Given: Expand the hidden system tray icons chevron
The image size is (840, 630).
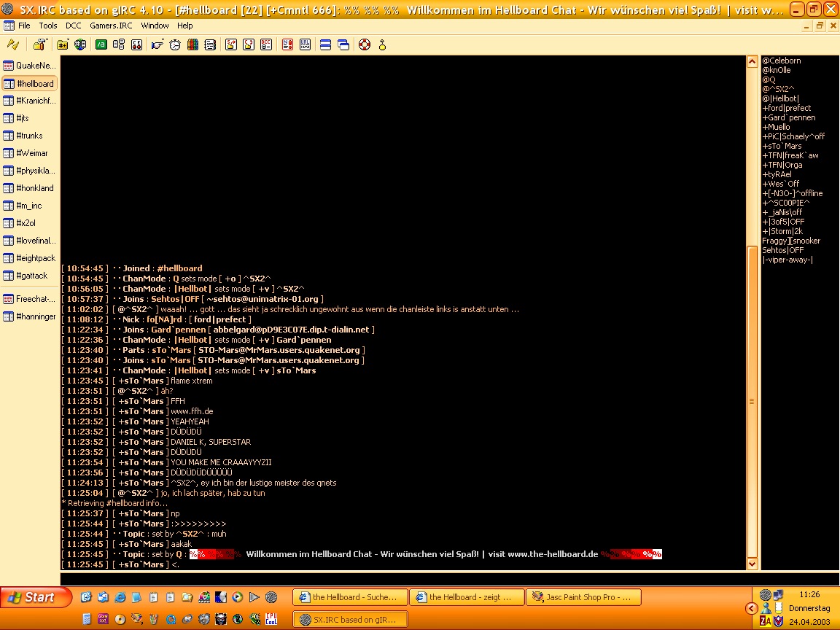Looking at the screenshot, I should pos(751,608).
